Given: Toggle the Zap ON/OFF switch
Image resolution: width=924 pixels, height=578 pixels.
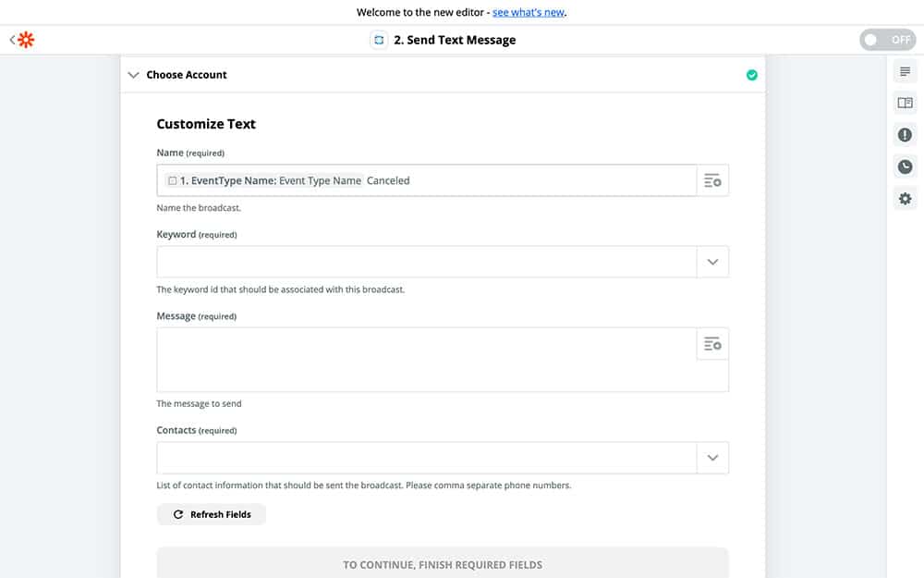Looking at the screenshot, I should (x=887, y=40).
